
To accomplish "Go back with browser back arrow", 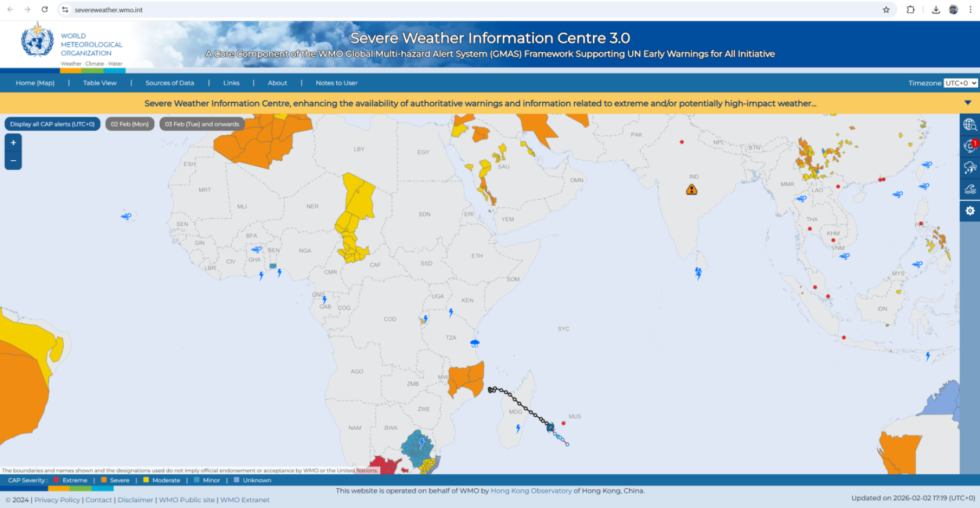I will 10,9.
